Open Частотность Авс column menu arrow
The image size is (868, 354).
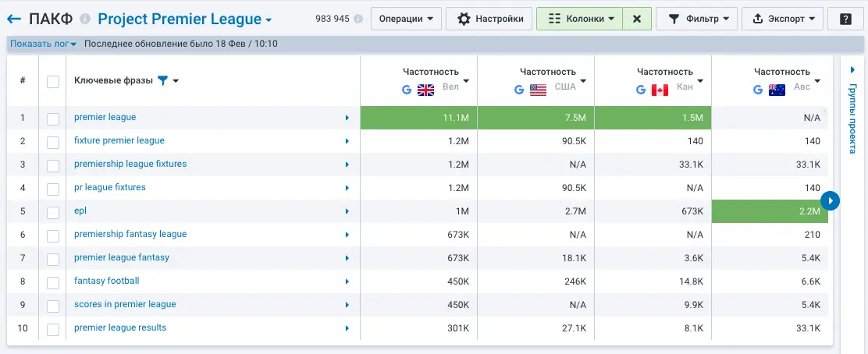point(817,82)
